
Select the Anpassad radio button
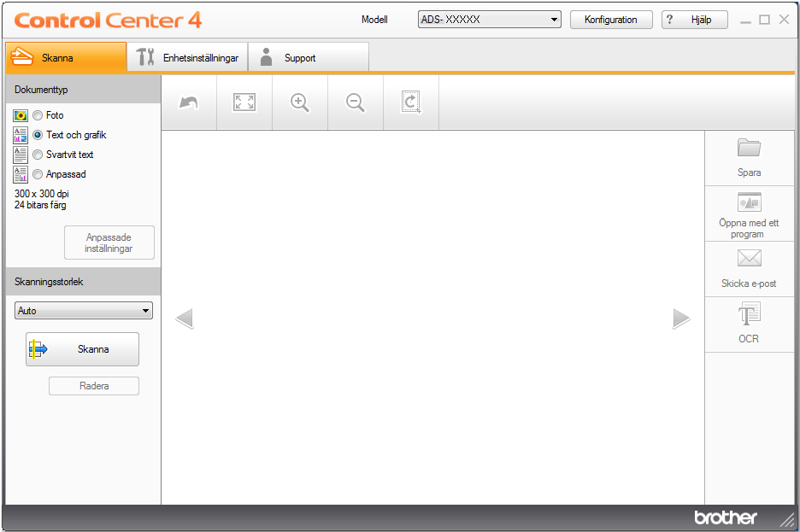click(38, 174)
